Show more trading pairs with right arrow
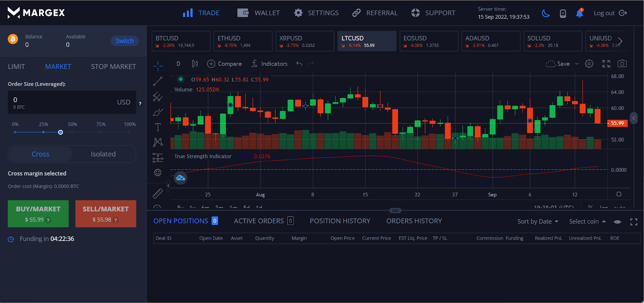The height and width of the screenshot is (303, 644). [x=620, y=41]
